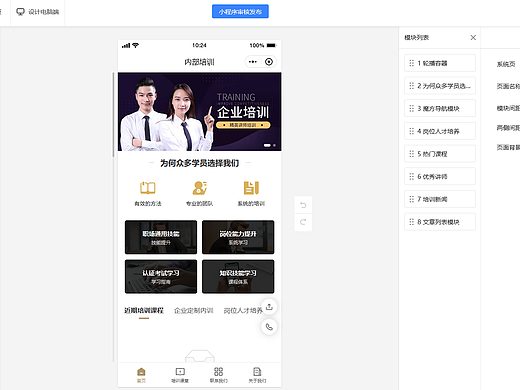520x390 pixels.
Task: Click mini program close target icon
Action: click(x=269, y=62)
